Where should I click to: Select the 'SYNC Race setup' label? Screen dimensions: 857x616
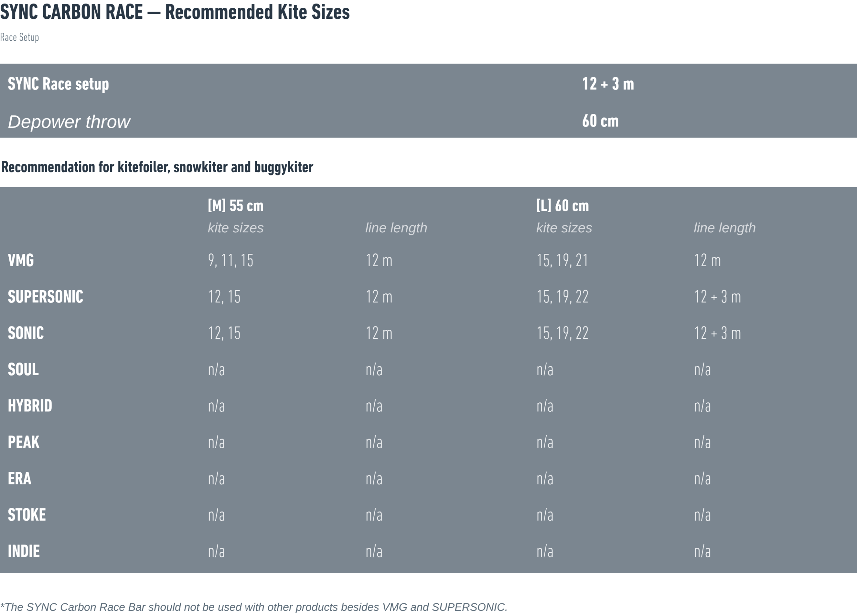(x=59, y=84)
